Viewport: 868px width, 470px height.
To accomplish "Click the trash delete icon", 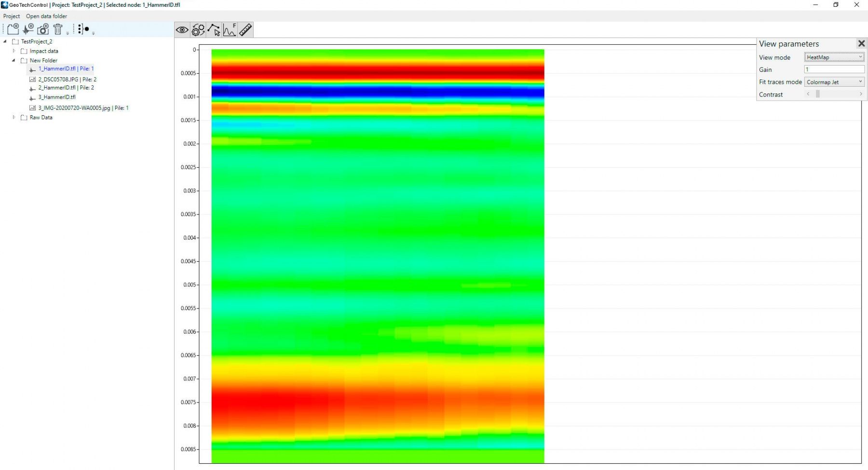I will 58,29.
